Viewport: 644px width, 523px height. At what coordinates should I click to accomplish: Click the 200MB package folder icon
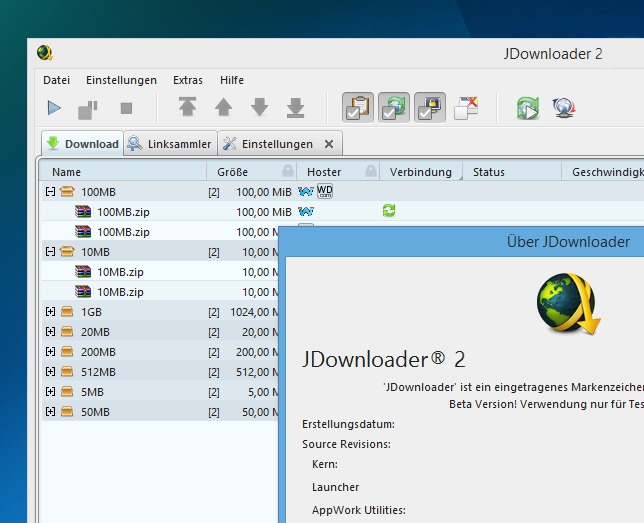tap(67, 351)
